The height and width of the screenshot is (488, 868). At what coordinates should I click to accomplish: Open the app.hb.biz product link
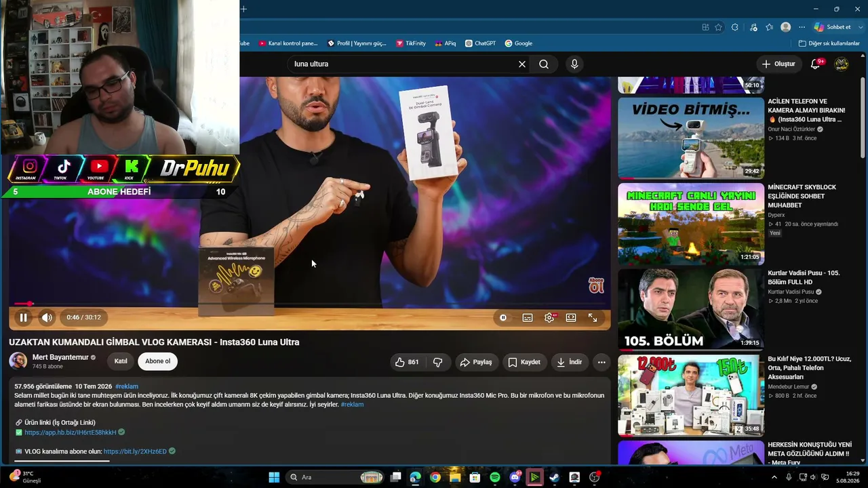[x=71, y=432]
